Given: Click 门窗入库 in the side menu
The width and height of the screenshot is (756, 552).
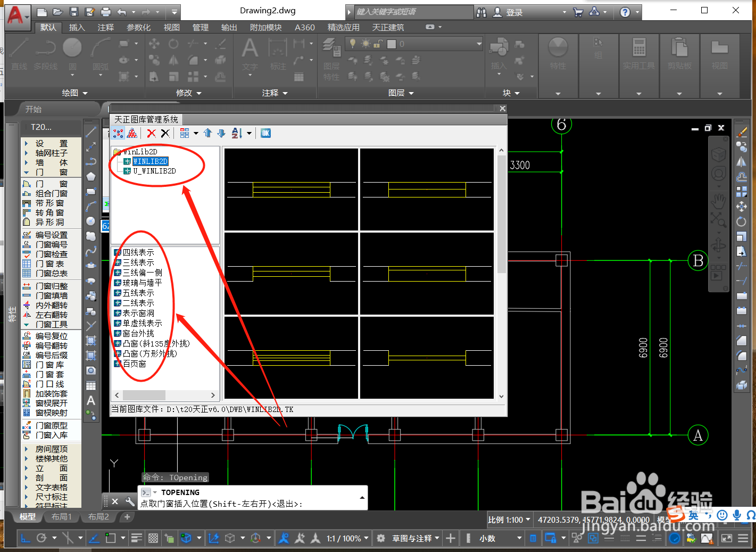Looking at the screenshot, I should pos(52,435).
